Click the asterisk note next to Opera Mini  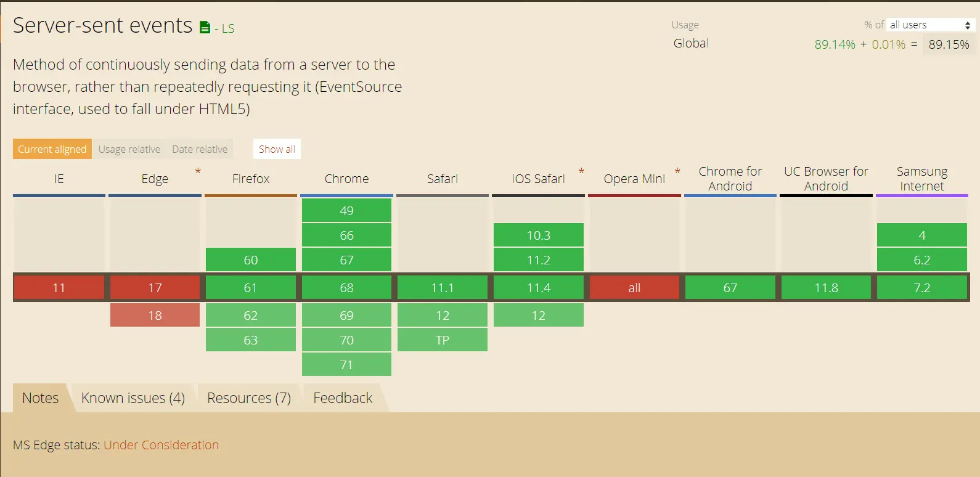pyautogui.click(x=677, y=172)
